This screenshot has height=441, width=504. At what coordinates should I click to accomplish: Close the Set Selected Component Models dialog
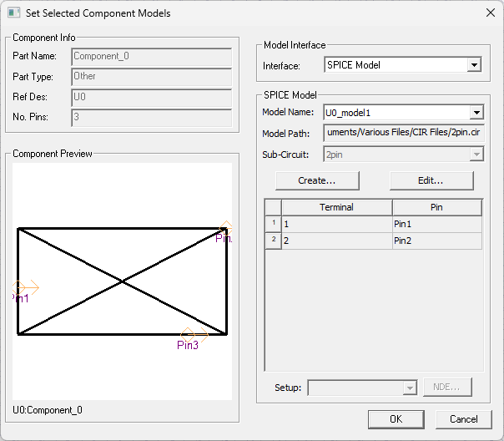coord(491,13)
